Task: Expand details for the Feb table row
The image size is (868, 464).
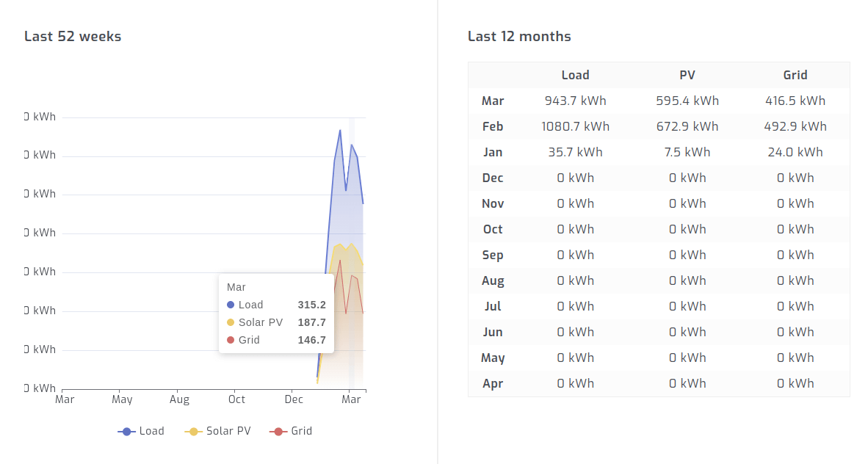Action: point(493,126)
